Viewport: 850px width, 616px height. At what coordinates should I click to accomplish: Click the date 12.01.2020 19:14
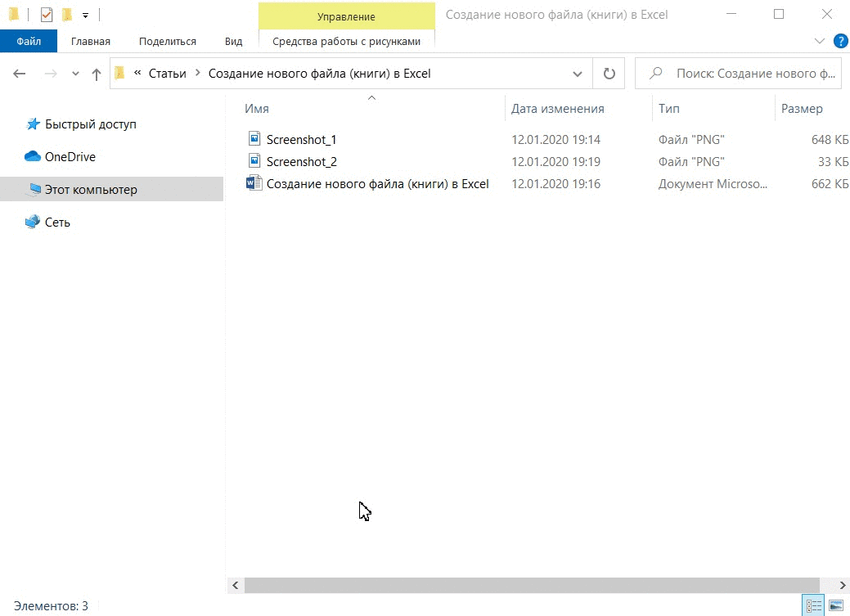[555, 140]
